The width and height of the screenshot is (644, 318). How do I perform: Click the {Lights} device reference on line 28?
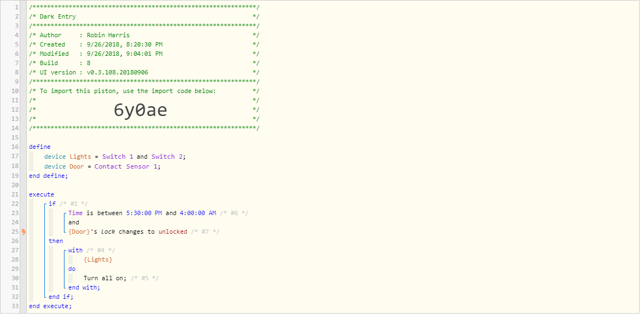98,260
